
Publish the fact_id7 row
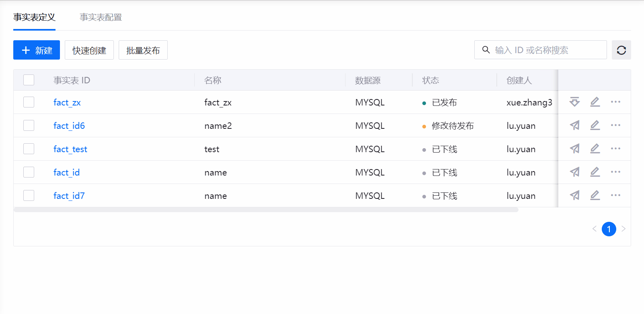coord(574,196)
